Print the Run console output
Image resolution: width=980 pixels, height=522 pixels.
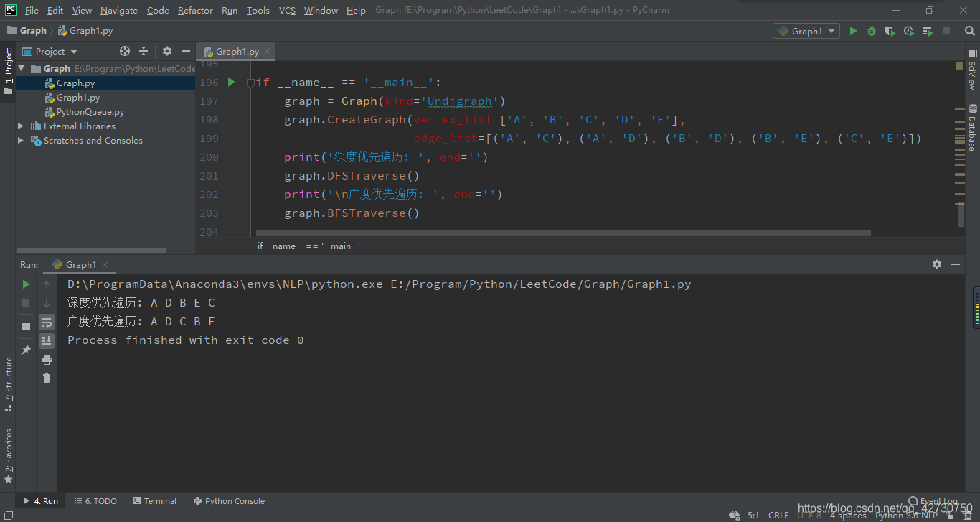point(47,360)
